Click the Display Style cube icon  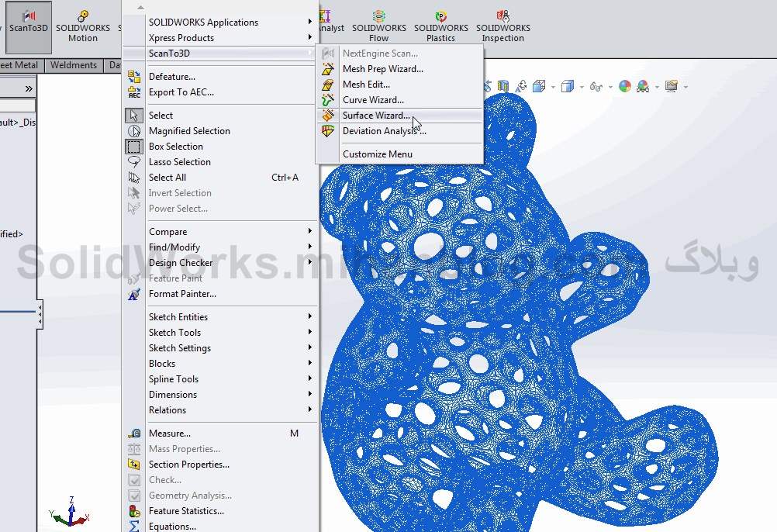(568, 87)
